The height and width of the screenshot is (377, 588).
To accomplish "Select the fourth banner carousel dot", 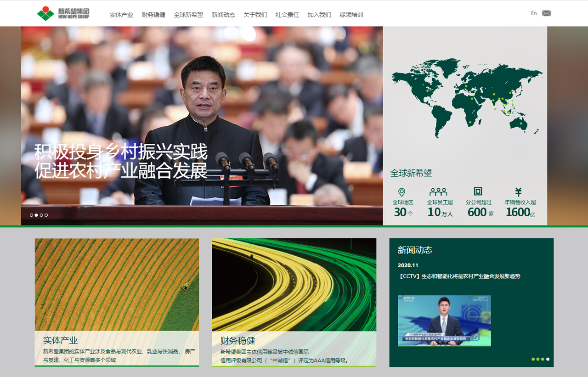I will coord(46,215).
